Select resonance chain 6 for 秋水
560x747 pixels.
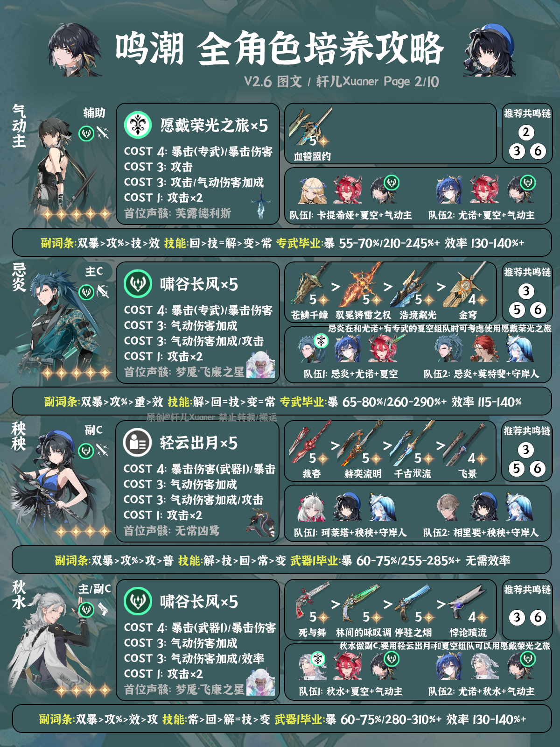pos(537,618)
